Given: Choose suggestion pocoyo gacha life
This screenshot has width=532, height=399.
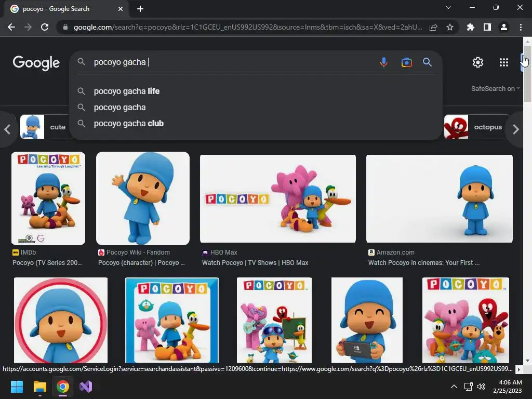Looking at the screenshot, I should coord(127,91).
